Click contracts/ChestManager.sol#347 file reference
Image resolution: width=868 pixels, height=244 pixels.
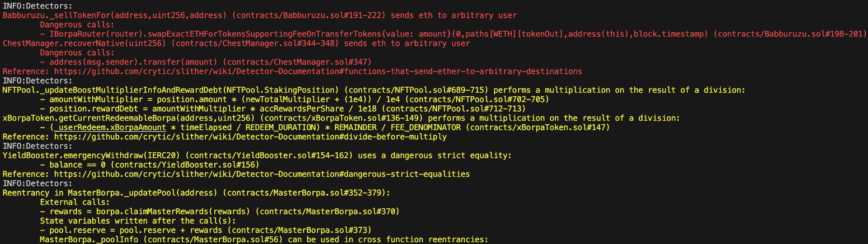click(x=297, y=62)
